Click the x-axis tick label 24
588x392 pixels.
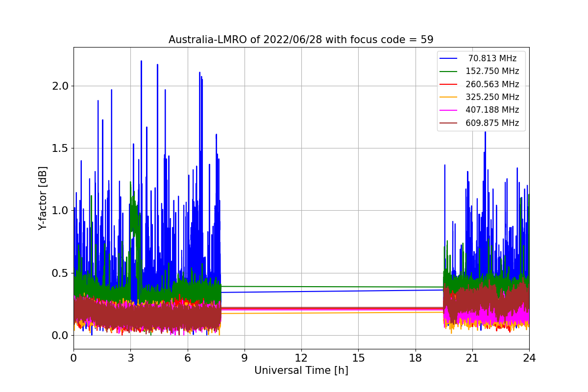(529, 358)
